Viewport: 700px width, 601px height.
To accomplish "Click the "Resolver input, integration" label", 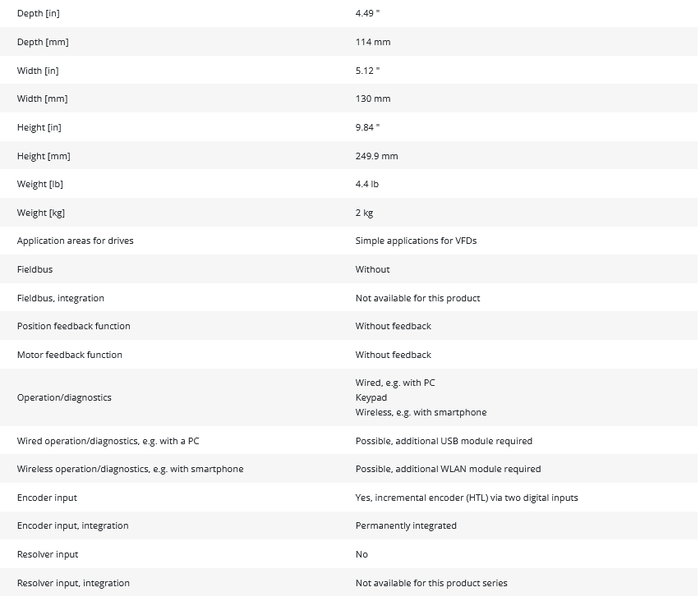I will tap(73, 583).
